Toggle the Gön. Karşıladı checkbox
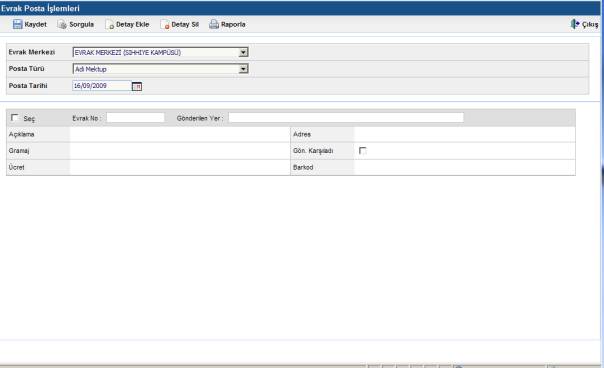This screenshot has height=368, width=604. click(362, 151)
